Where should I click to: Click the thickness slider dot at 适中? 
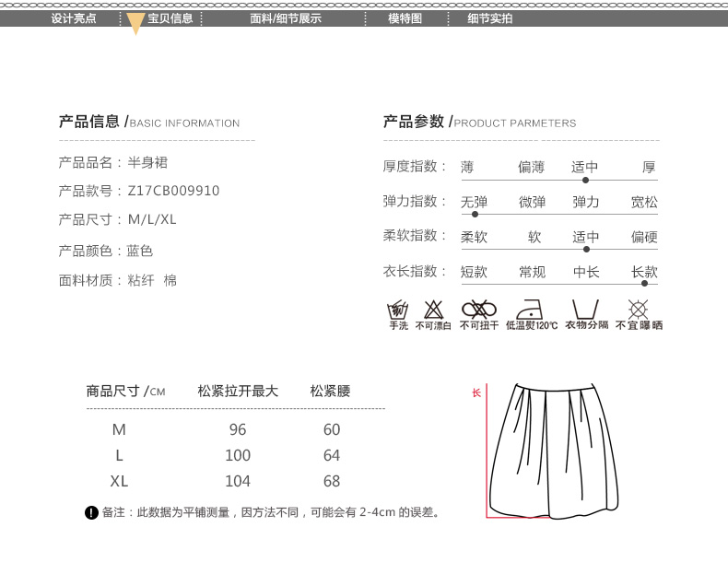tap(585, 180)
